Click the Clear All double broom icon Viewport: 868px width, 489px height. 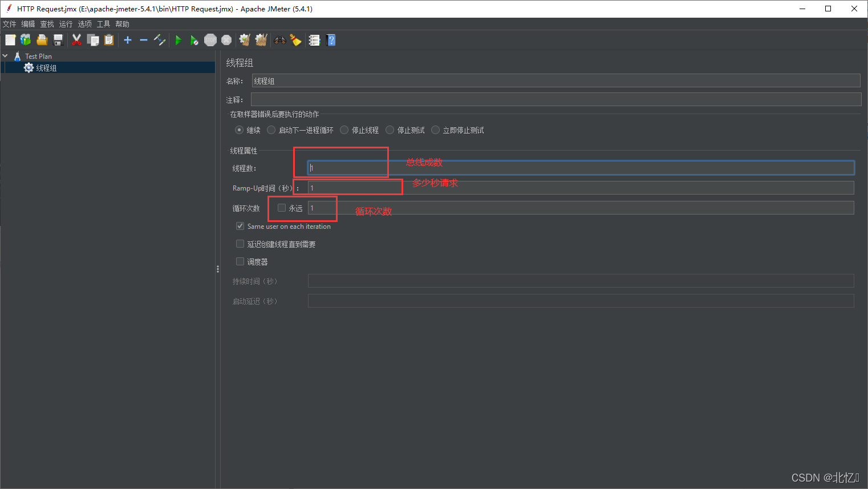tap(261, 40)
